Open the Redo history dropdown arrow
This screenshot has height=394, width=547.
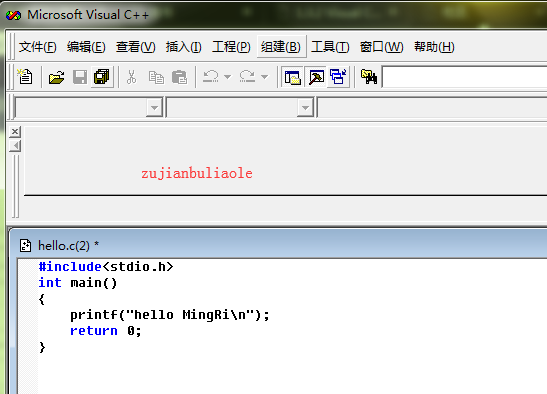pyautogui.click(x=264, y=77)
